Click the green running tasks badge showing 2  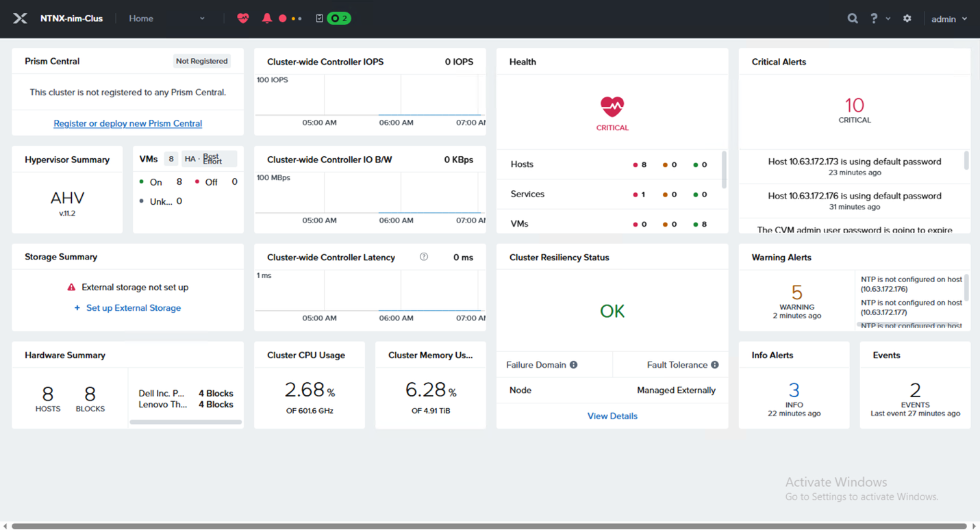pos(339,18)
